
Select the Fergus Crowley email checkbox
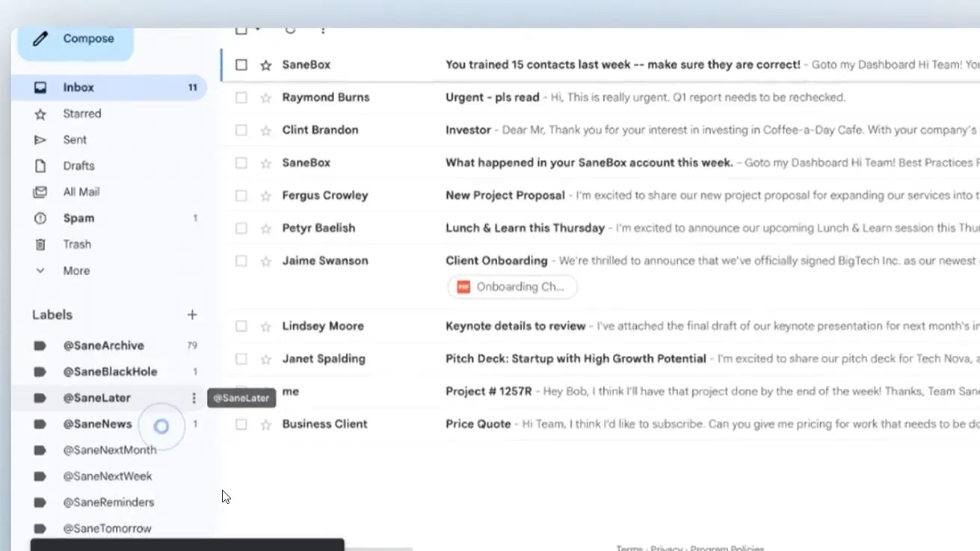(241, 195)
